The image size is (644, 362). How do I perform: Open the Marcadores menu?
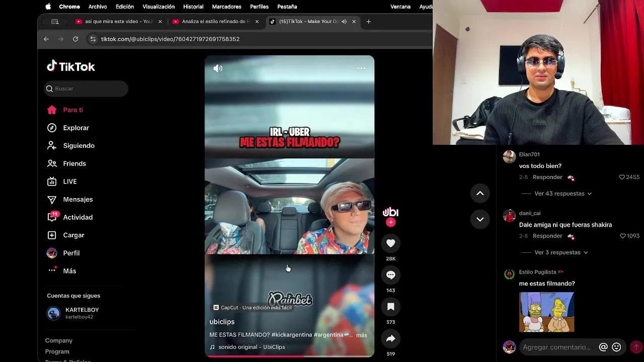226,7
